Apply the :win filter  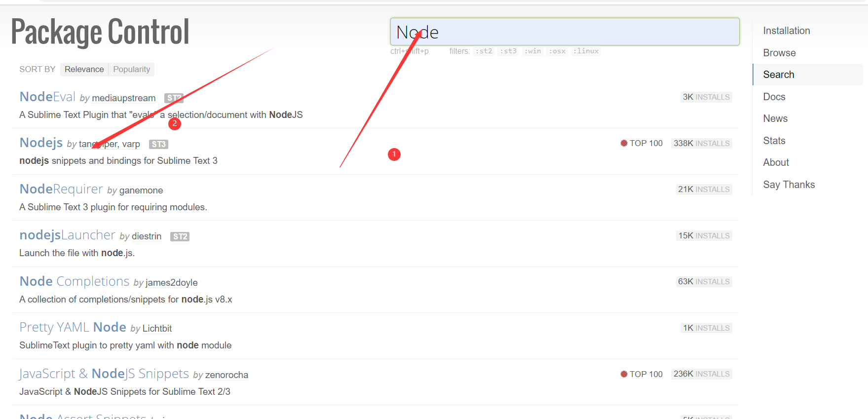pyautogui.click(x=532, y=51)
